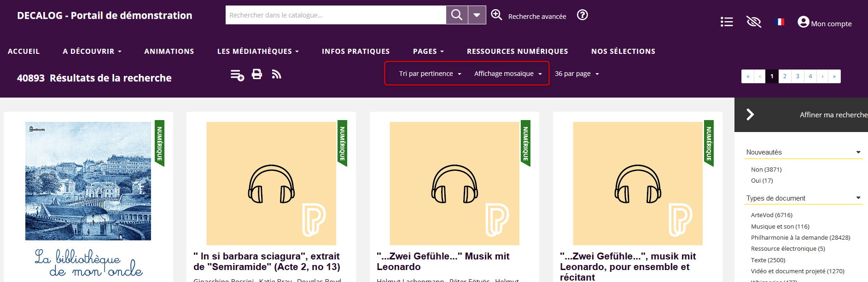Filter by Nouveautés Oui (17)
Viewport: 868px width, 282px height.
click(x=762, y=181)
